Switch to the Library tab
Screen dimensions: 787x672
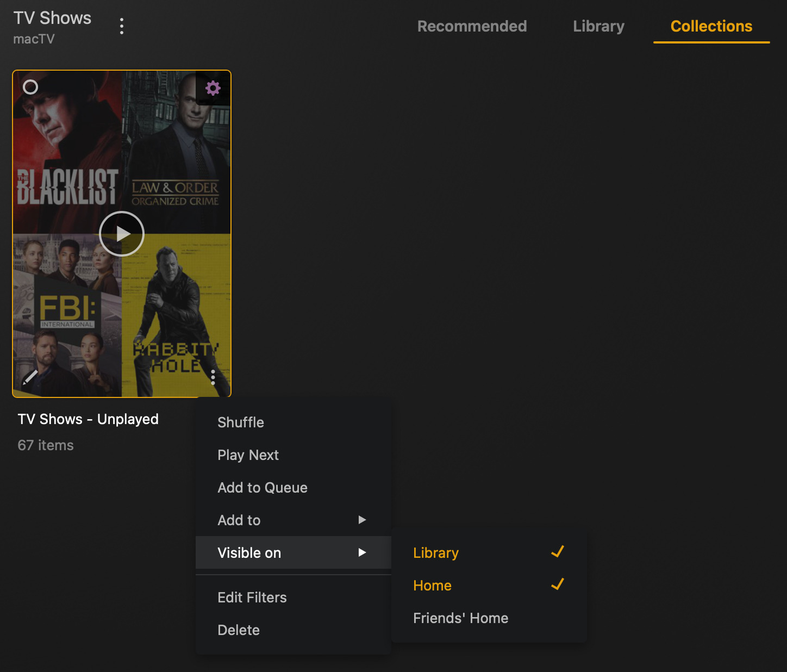(x=598, y=26)
